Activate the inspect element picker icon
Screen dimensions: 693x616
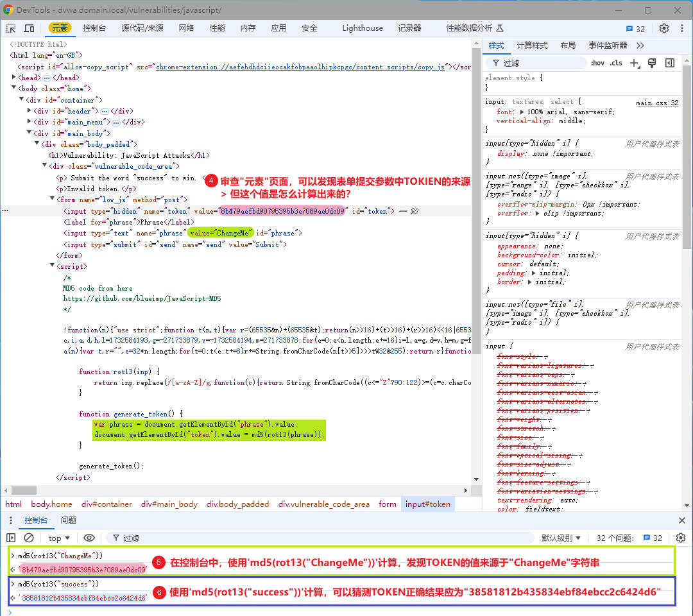click(11, 28)
